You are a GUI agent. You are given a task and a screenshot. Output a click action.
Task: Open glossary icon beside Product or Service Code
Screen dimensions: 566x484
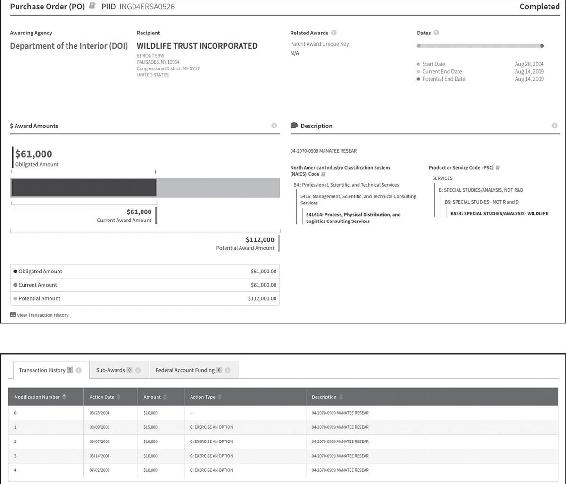[498, 167]
